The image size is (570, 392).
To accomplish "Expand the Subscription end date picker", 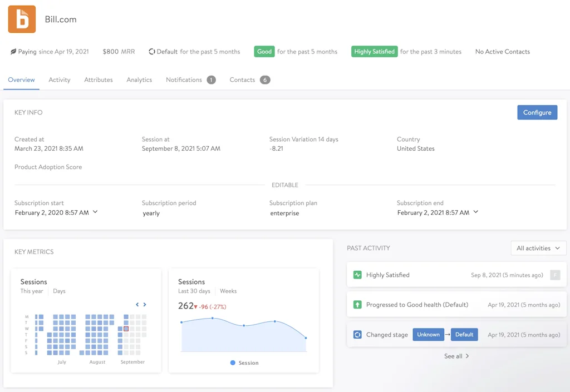I will pos(475,212).
